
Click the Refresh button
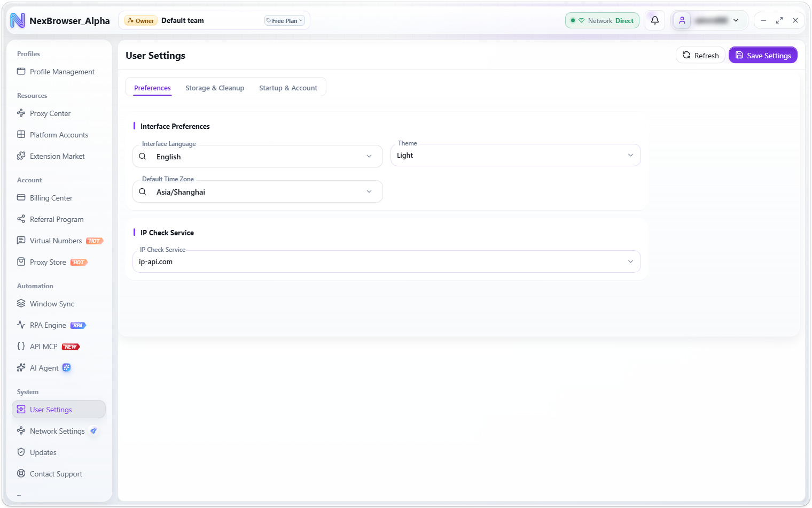click(700, 55)
